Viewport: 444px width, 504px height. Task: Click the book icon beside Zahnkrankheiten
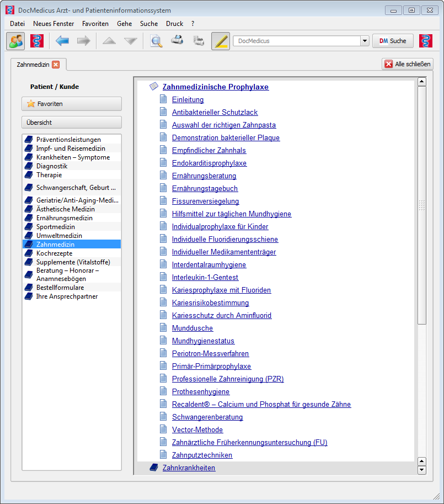pos(154,468)
